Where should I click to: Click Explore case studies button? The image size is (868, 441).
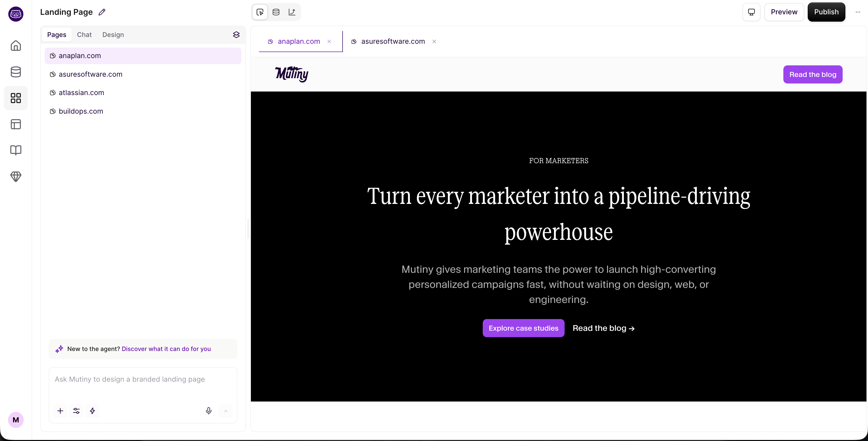523,328
